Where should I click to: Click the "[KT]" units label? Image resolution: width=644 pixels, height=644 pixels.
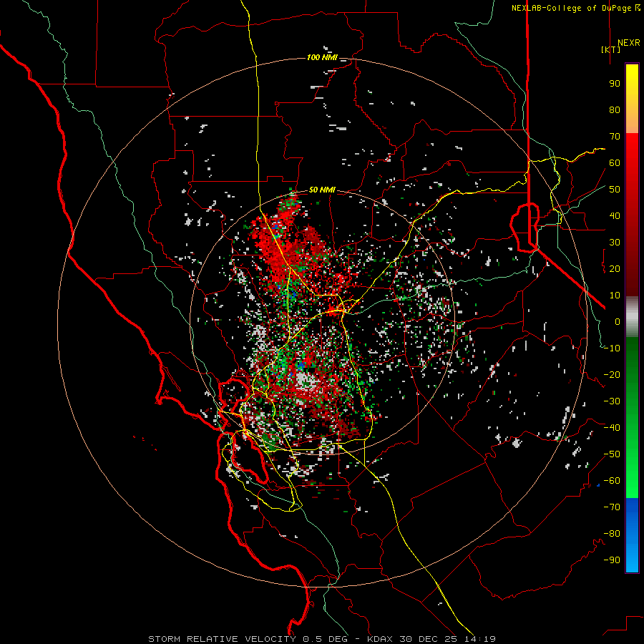610,49
